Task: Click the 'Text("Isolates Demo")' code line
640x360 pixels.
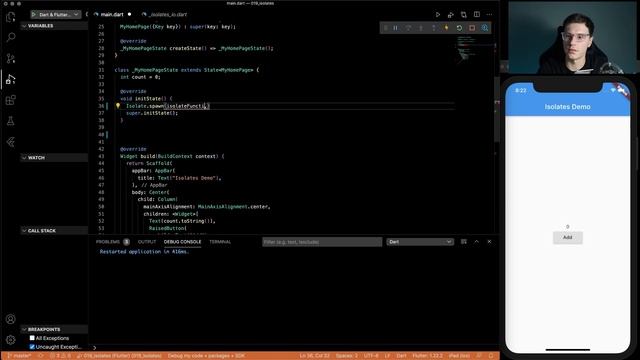Action: tap(179, 178)
